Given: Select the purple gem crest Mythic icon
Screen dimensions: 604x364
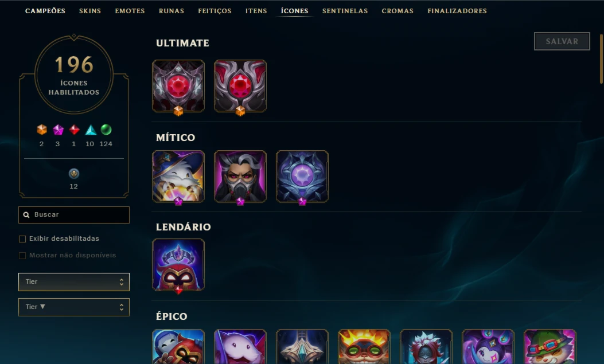Looking at the screenshot, I should [302, 176].
